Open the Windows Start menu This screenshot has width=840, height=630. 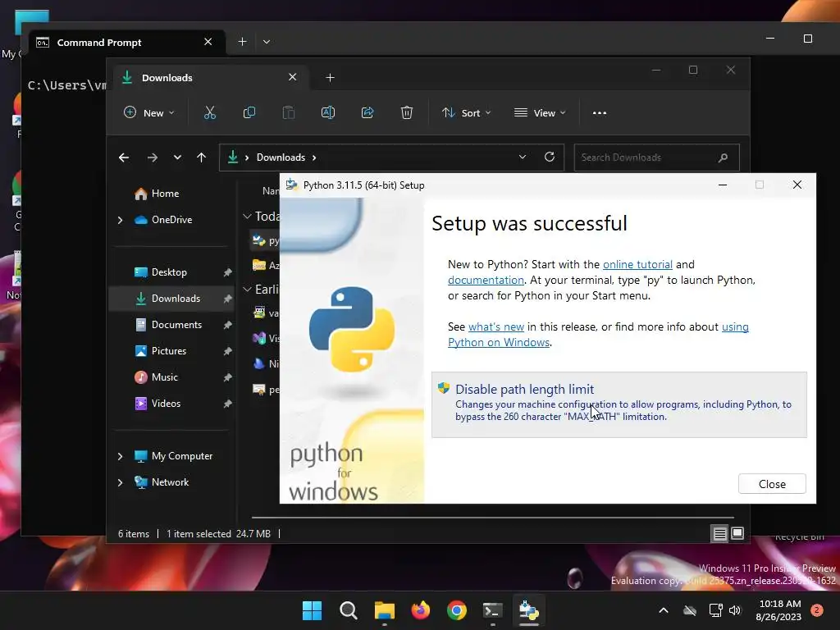tap(312, 610)
